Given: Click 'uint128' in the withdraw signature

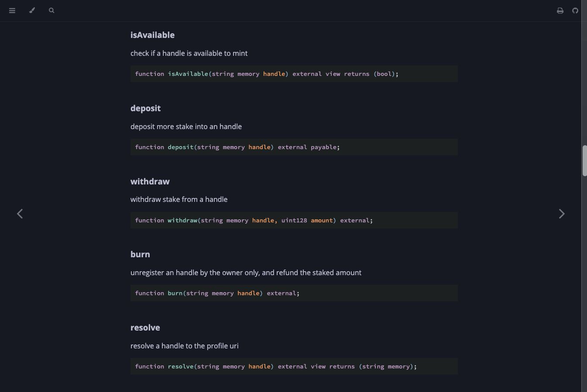Looking at the screenshot, I should 294,220.
